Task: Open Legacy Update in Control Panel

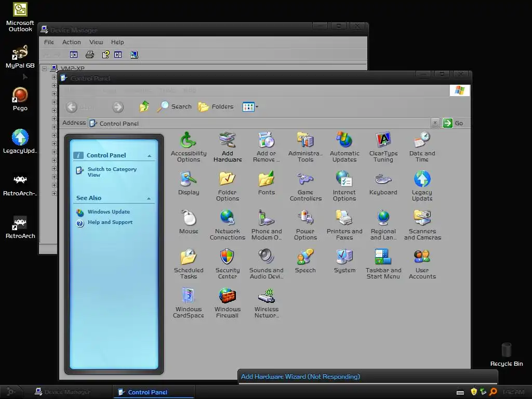Action: tap(422, 186)
